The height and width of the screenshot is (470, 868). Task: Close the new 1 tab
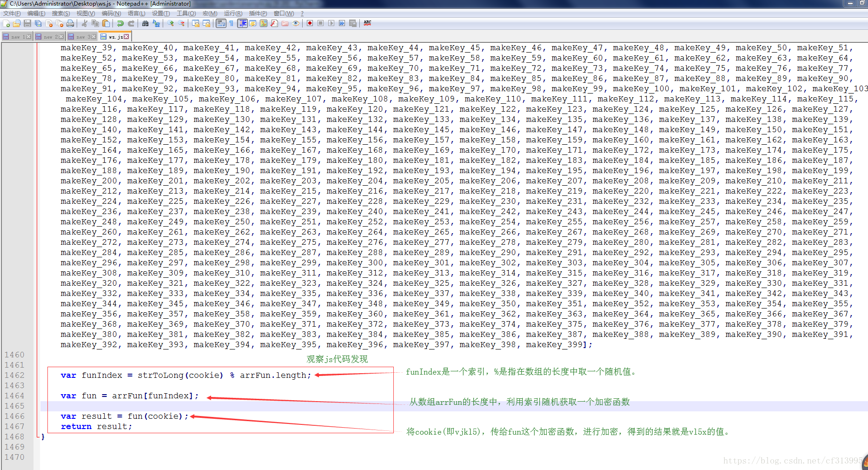(28, 37)
